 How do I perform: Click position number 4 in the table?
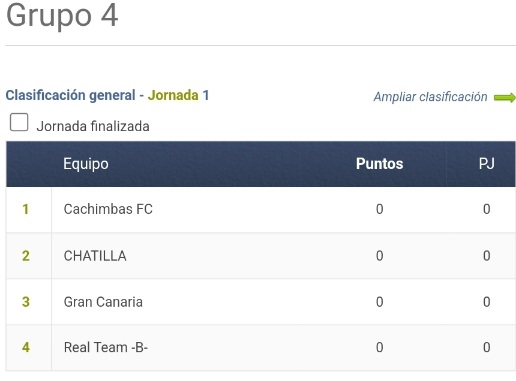[26, 347]
